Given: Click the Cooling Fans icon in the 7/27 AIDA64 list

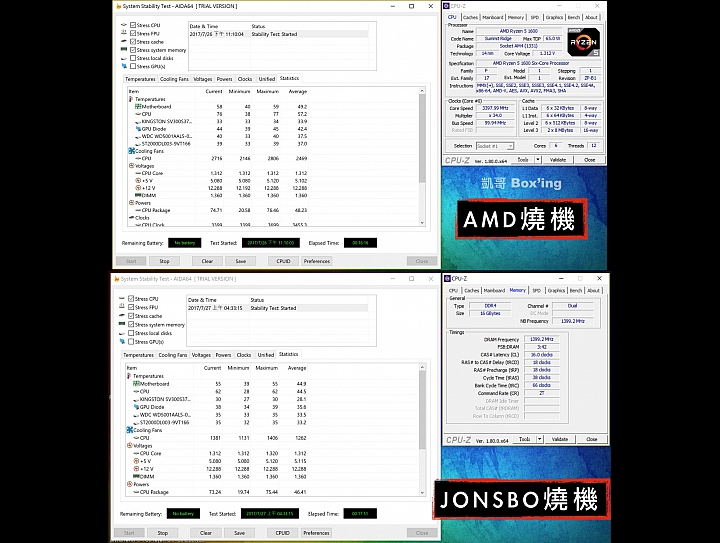Looking at the screenshot, I should (x=130, y=430).
